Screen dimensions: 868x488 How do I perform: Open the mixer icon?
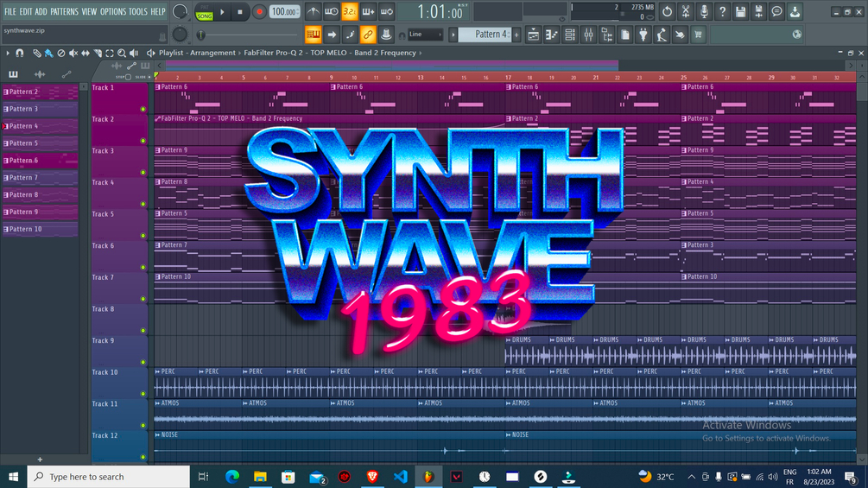[x=588, y=35]
